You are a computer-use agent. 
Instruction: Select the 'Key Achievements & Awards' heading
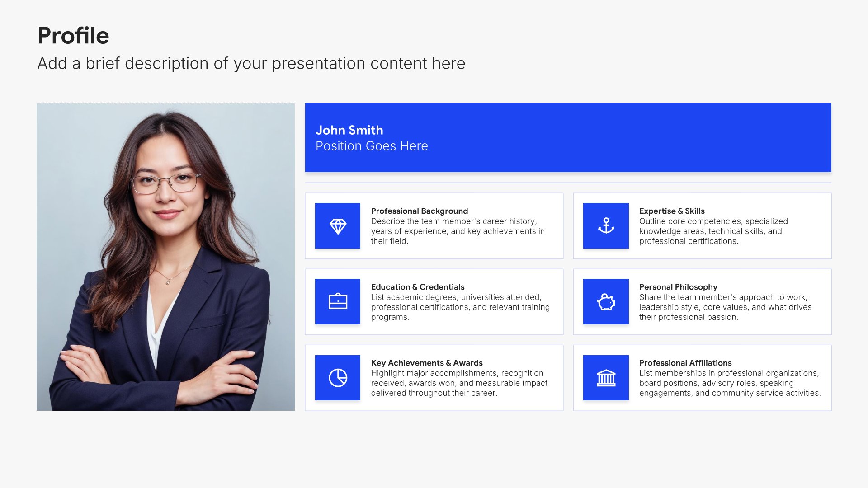[x=427, y=363]
